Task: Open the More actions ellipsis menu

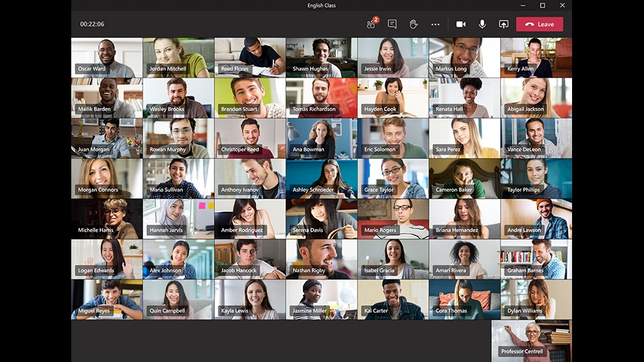Action: tap(435, 24)
